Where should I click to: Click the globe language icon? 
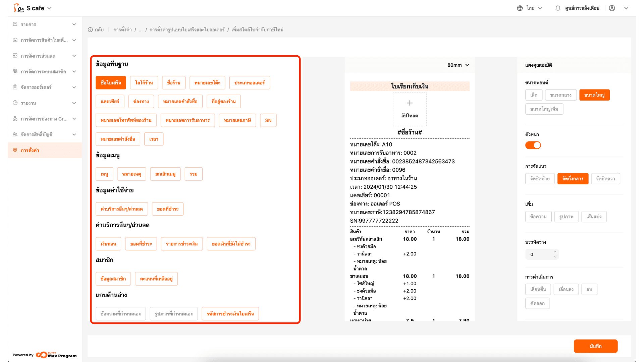(x=520, y=8)
